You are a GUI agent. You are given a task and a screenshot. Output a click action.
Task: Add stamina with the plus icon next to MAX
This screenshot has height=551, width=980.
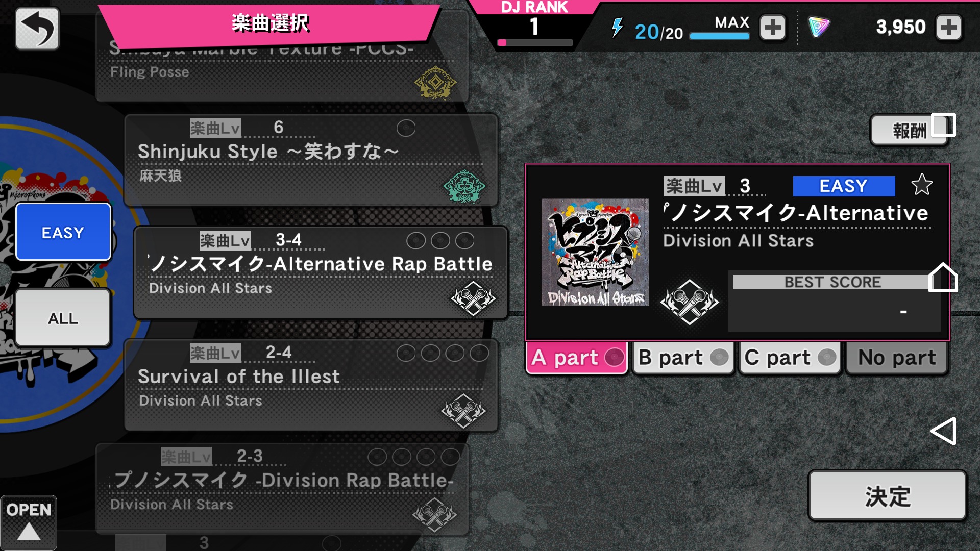773,27
